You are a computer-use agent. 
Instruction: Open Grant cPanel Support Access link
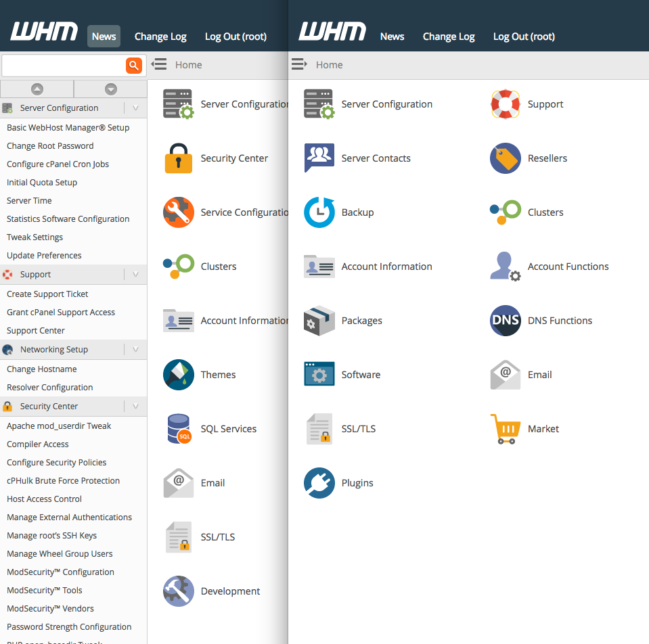(x=61, y=313)
